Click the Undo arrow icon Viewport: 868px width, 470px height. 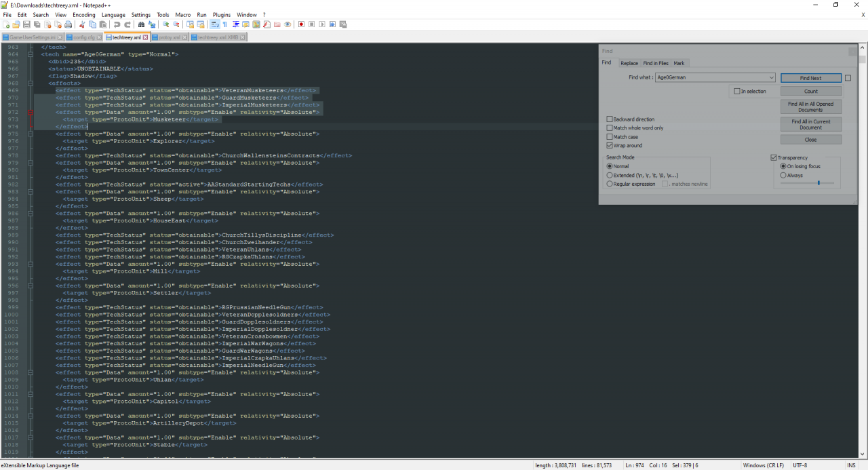click(x=117, y=24)
